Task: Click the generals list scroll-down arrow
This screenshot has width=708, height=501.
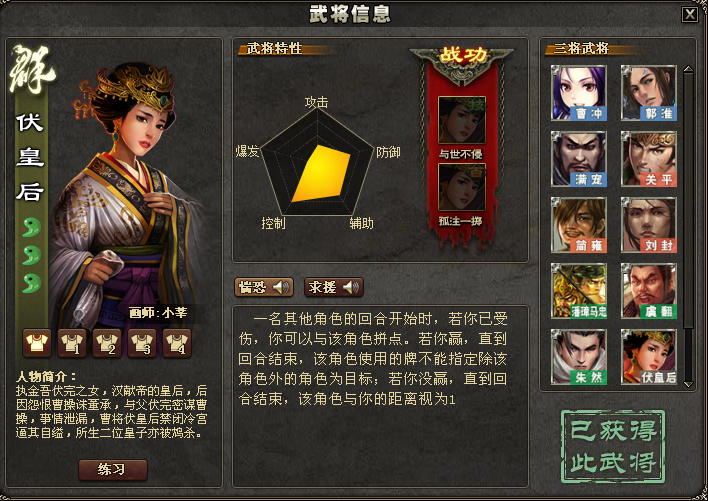Action: point(688,384)
